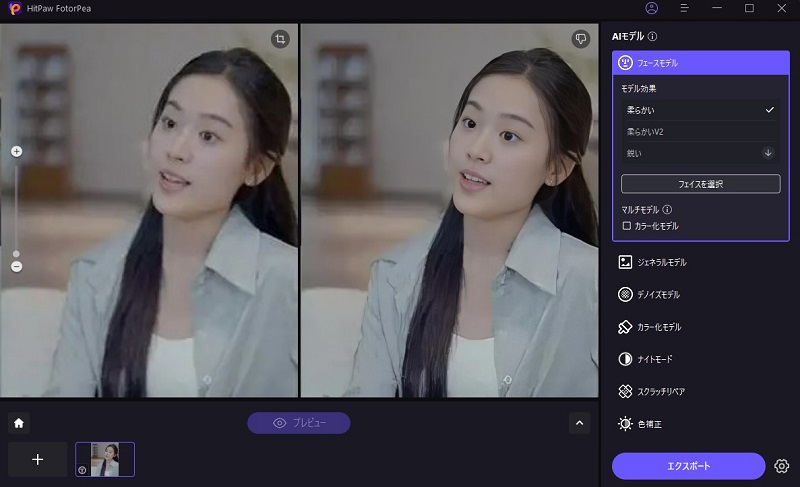Enable the カラー化モデル checkbox
This screenshot has width=800, height=487.
(627, 226)
